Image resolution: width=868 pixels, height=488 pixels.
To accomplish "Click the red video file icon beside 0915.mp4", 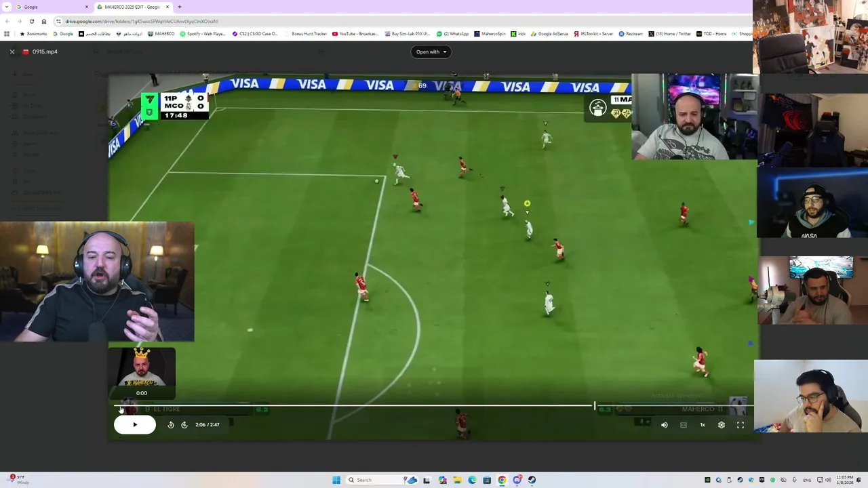I will click(x=26, y=52).
